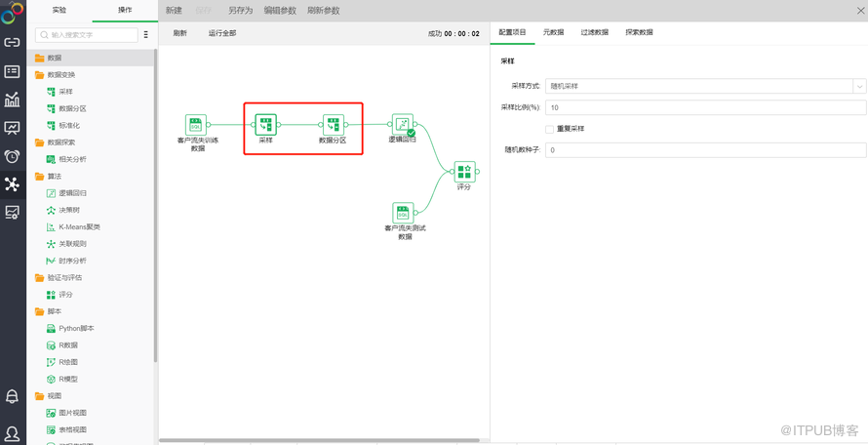Viewport: 868px width, 445px height.
Task: Click the search magnifier icon
Action: click(x=44, y=35)
